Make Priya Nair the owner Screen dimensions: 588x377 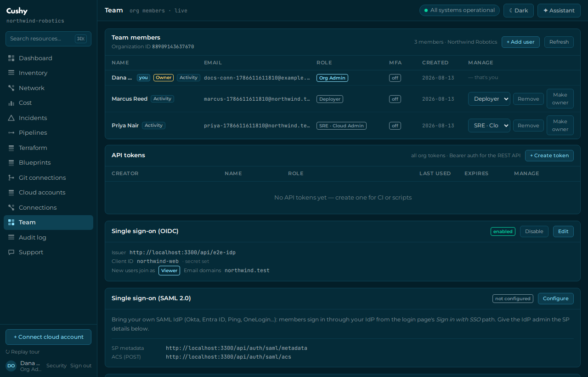[x=560, y=126]
